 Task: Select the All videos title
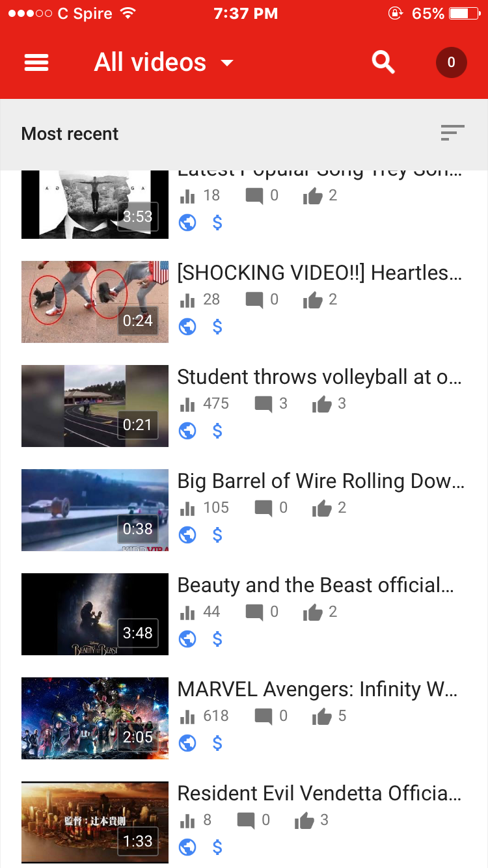[150, 62]
